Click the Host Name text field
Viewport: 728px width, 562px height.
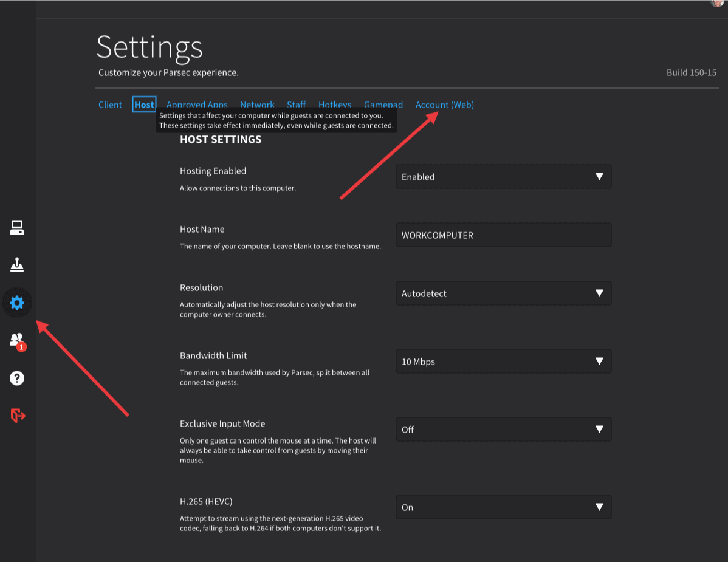[503, 235]
